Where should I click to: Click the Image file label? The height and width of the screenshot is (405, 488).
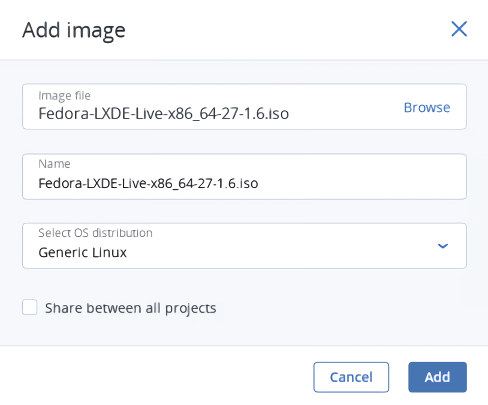tap(64, 96)
